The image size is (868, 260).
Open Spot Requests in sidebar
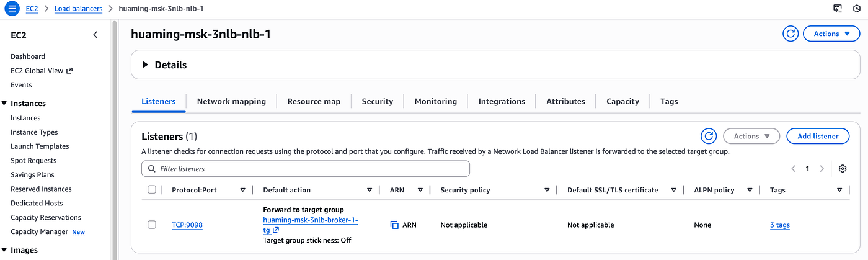(33, 161)
